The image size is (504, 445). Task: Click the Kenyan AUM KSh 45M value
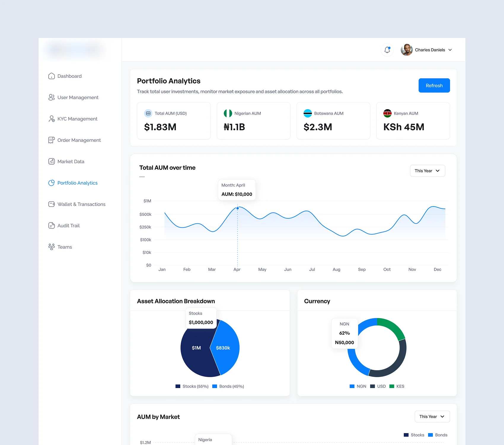403,127
